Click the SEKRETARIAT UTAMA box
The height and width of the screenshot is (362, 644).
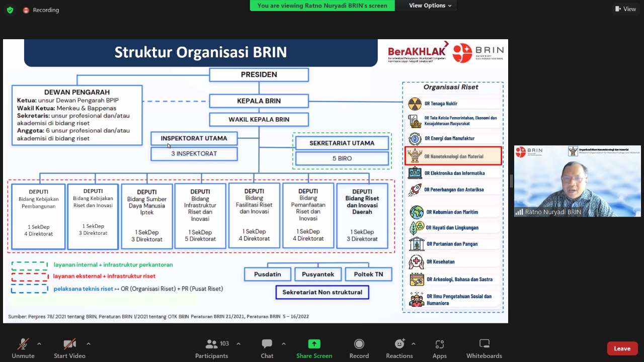pos(342,143)
